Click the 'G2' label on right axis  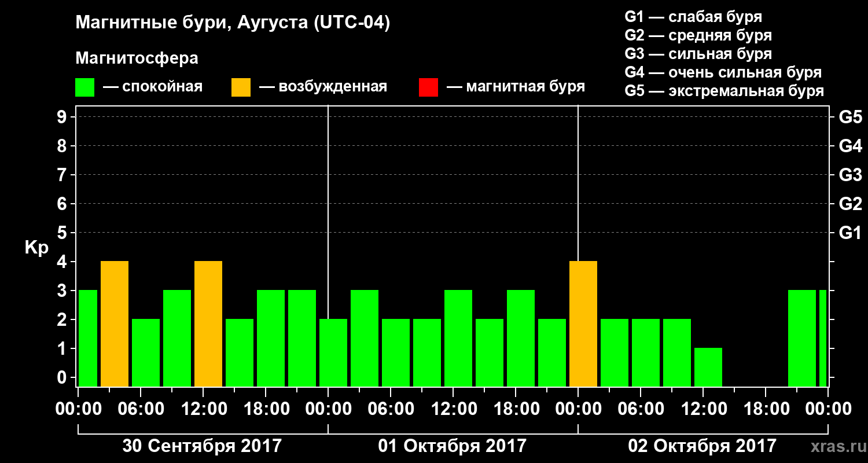[x=850, y=204]
